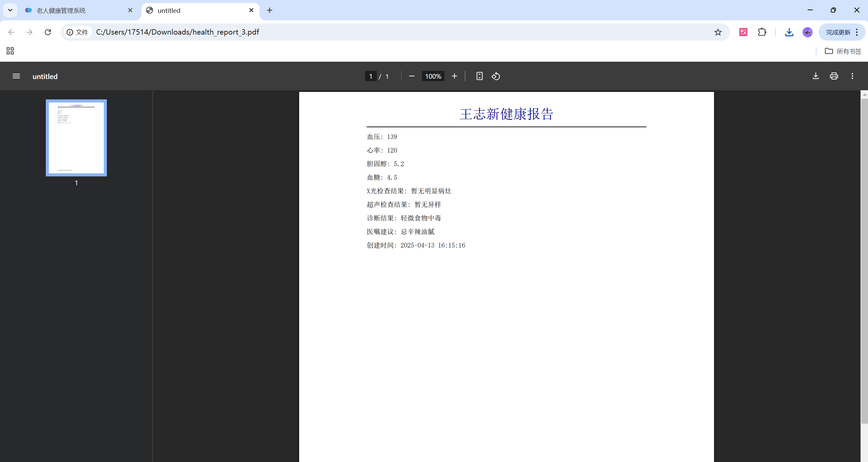This screenshot has width=868, height=462.
Task: Click the zoom in plus button
Action: 454,76
